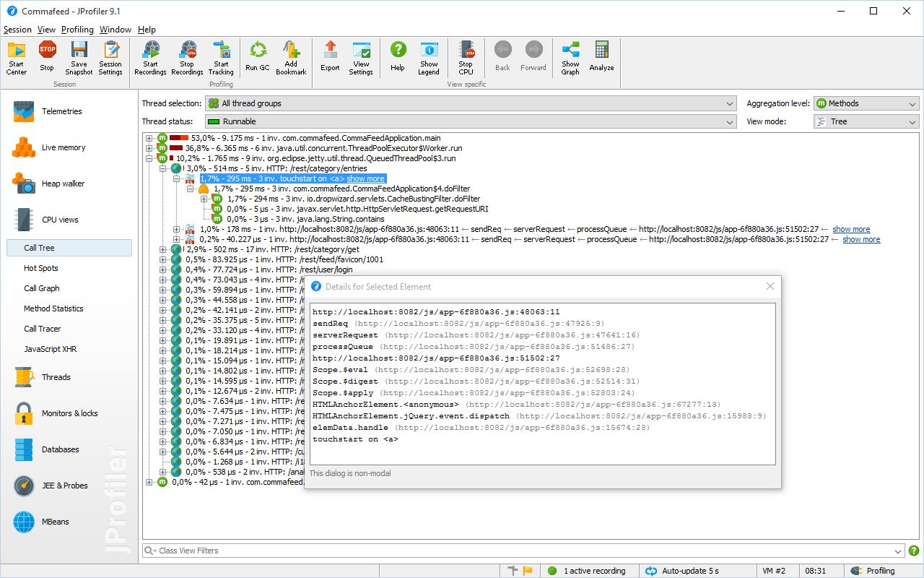Click show more on the 178 ms row

(851, 229)
